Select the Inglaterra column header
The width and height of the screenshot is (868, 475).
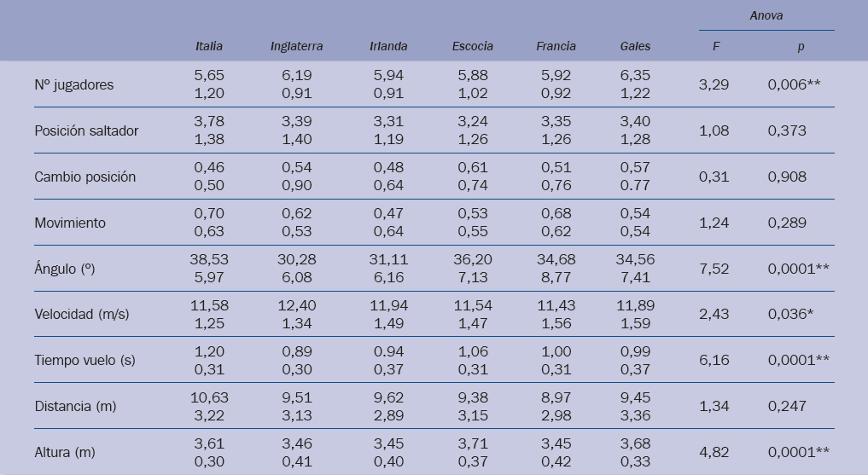click(x=296, y=46)
